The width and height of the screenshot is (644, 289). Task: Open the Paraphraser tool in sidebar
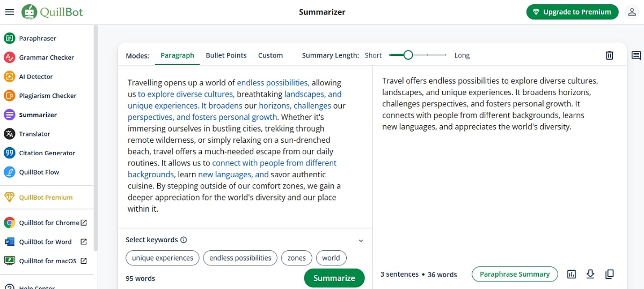(x=37, y=38)
